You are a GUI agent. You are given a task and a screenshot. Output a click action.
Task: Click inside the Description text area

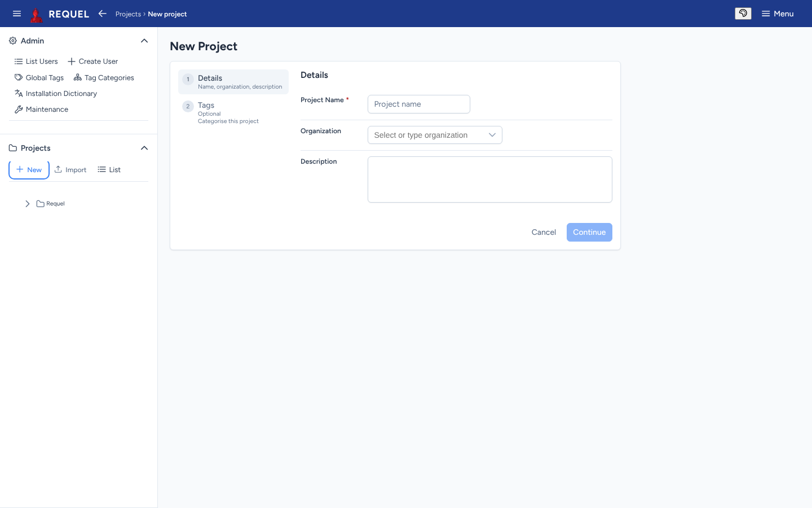point(490,179)
